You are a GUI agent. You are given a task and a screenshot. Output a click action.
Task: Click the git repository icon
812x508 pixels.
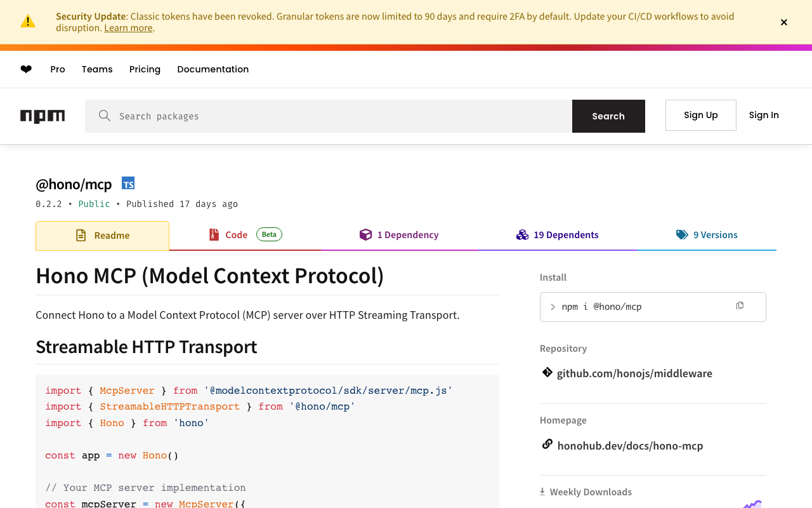tap(547, 373)
